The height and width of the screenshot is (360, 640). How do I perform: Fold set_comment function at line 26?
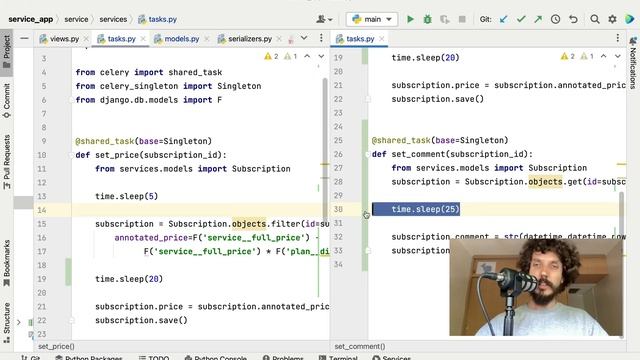[368, 154]
